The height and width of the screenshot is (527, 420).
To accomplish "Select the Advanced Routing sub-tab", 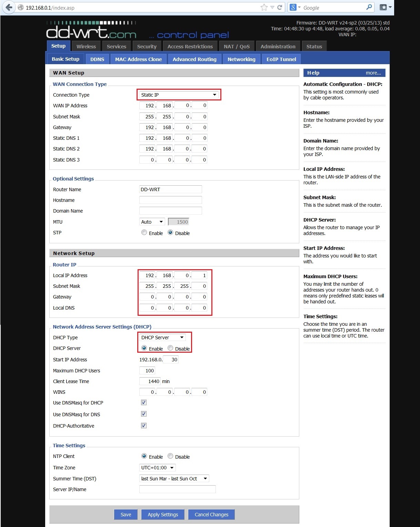I will click(194, 59).
